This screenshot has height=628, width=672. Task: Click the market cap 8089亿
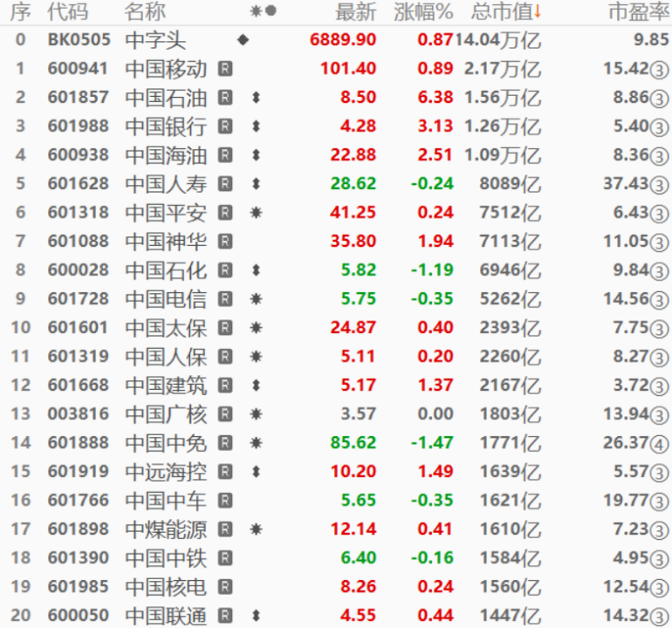pyautogui.click(x=511, y=184)
